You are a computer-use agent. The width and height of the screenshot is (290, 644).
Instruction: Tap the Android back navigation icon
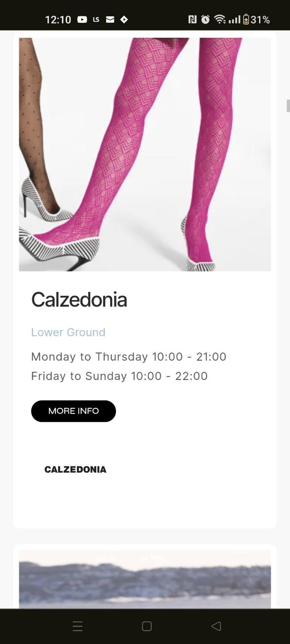(216, 626)
